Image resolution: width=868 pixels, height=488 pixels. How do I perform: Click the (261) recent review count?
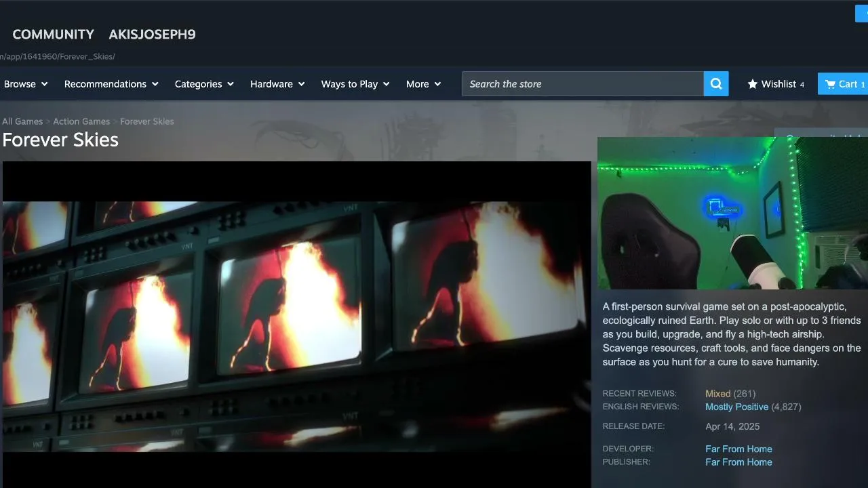coord(745,394)
